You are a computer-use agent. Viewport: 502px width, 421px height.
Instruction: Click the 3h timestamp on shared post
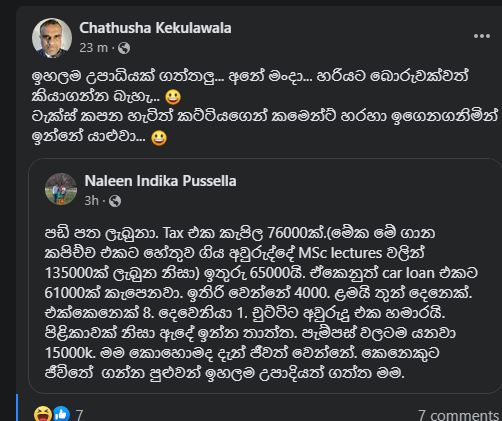(x=92, y=201)
